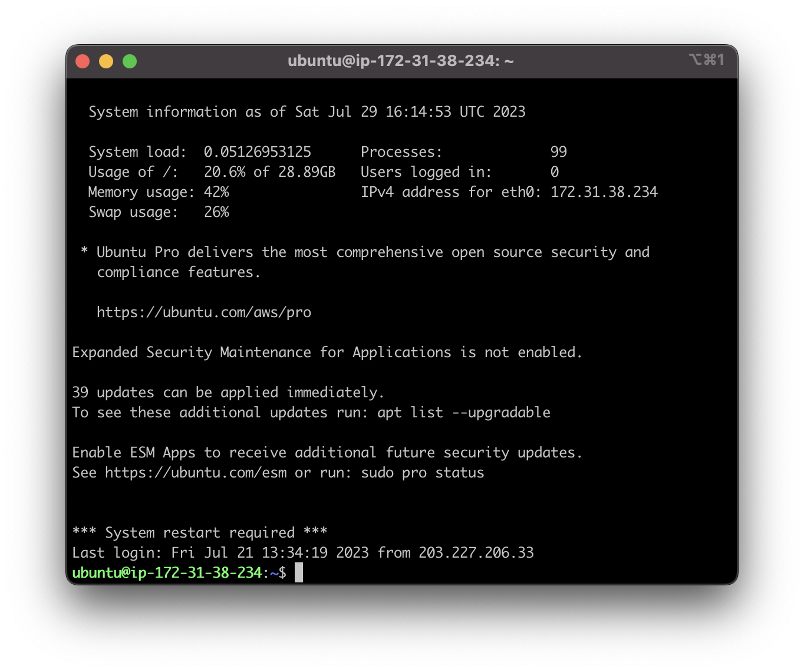Click '39 updates can be applied immediately.'
Viewport: 804px width, 672px height.
coord(228,393)
